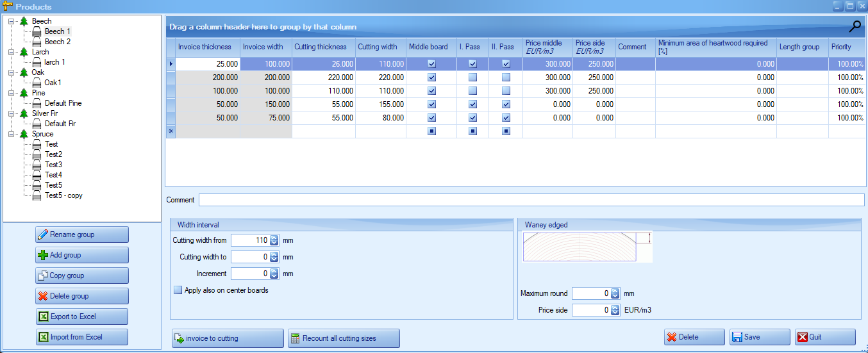Sort by Cutting width column header

pos(381,47)
